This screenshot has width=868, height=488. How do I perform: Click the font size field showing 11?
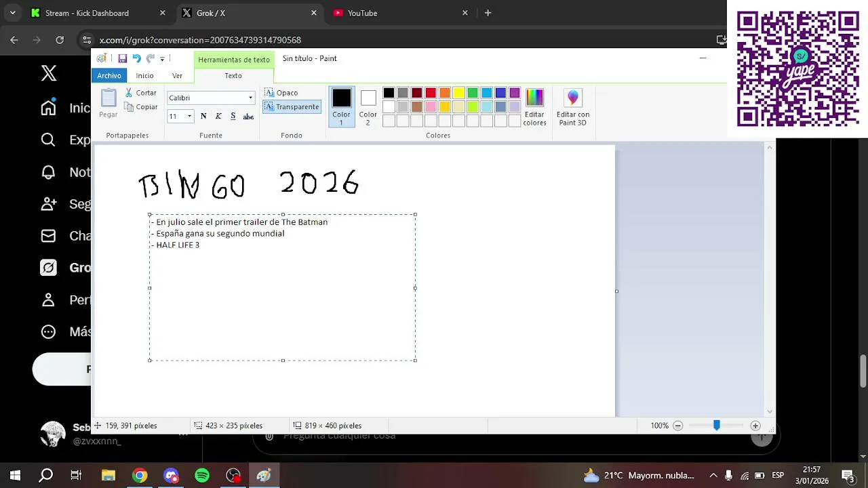point(176,117)
